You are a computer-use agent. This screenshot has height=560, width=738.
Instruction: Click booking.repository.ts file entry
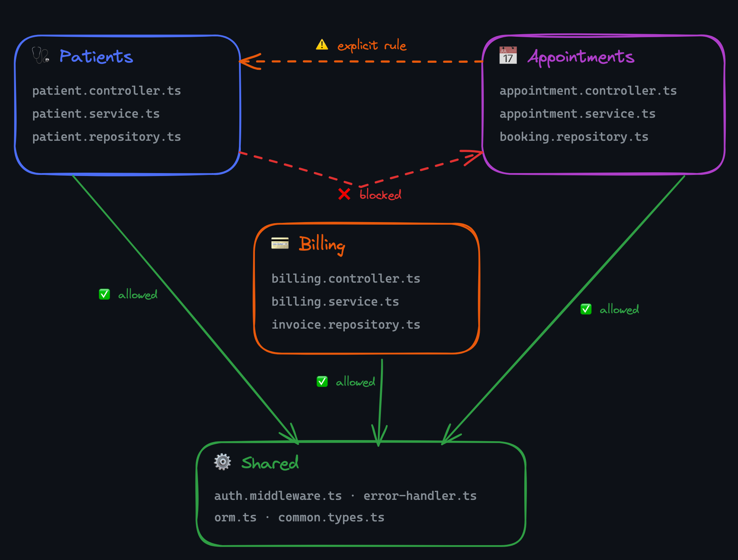574,137
